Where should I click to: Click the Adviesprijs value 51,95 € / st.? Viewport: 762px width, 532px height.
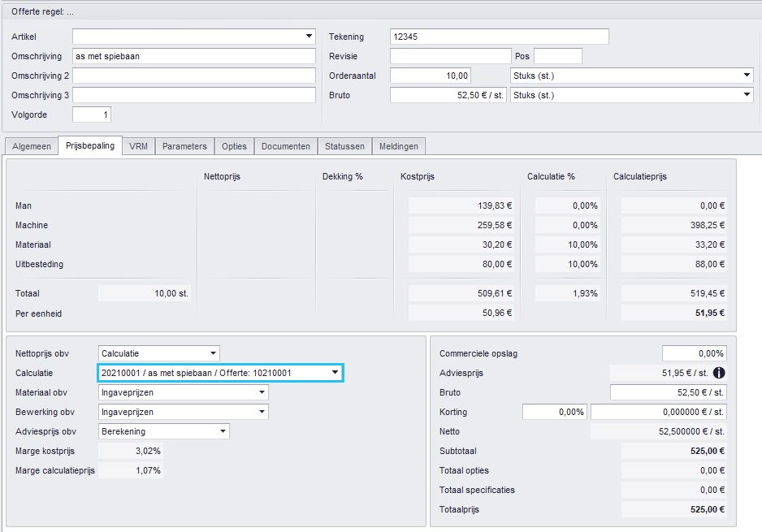660,373
